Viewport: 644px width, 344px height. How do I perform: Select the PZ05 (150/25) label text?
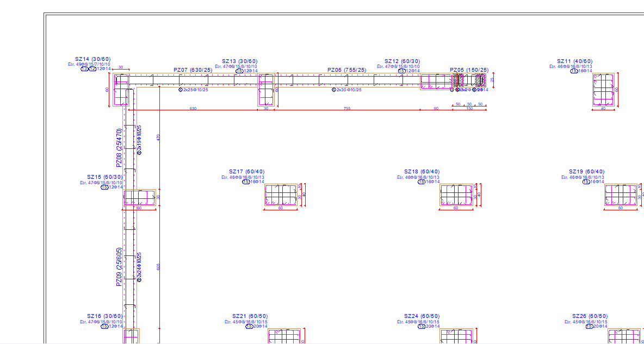click(x=469, y=70)
